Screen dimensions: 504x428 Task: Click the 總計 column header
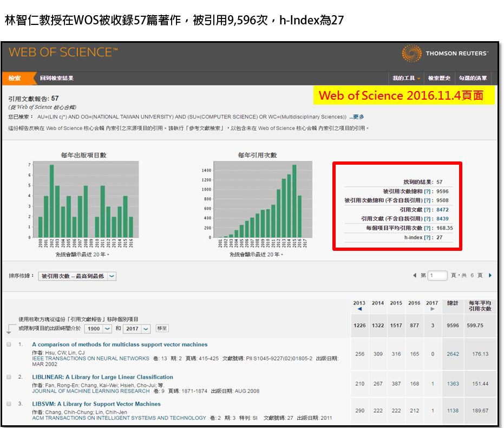[x=453, y=303]
